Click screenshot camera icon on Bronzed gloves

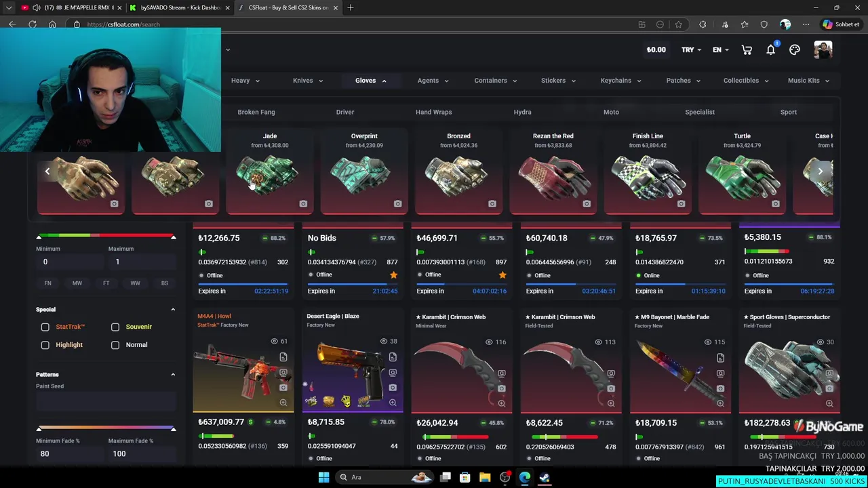tap(492, 203)
